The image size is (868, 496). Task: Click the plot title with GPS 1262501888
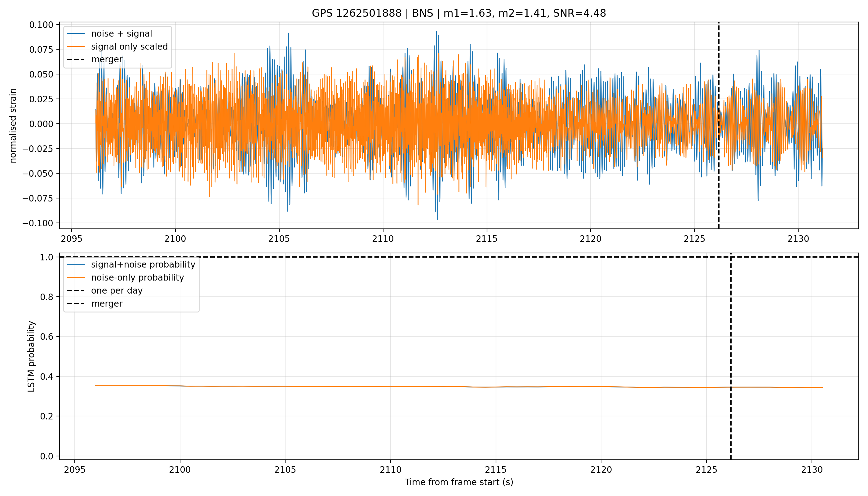(458, 13)
